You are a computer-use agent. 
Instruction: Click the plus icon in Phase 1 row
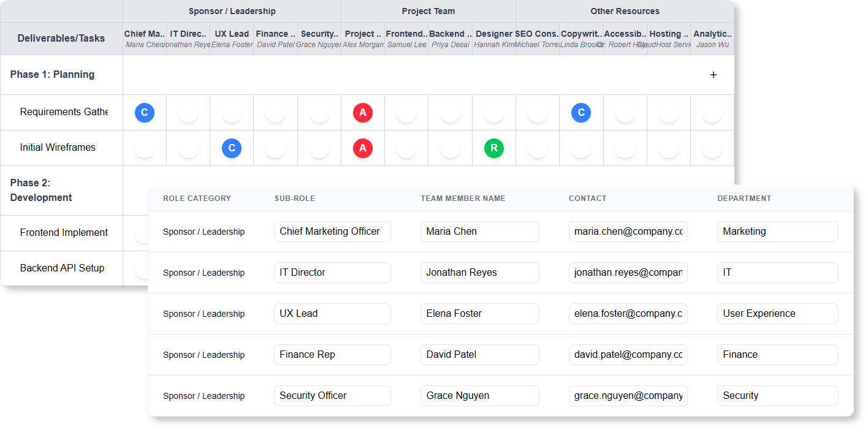(713, 75)
